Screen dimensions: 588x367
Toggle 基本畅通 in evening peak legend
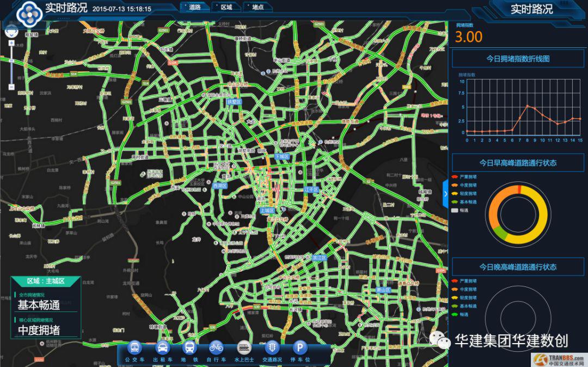(x=464, y=306)
